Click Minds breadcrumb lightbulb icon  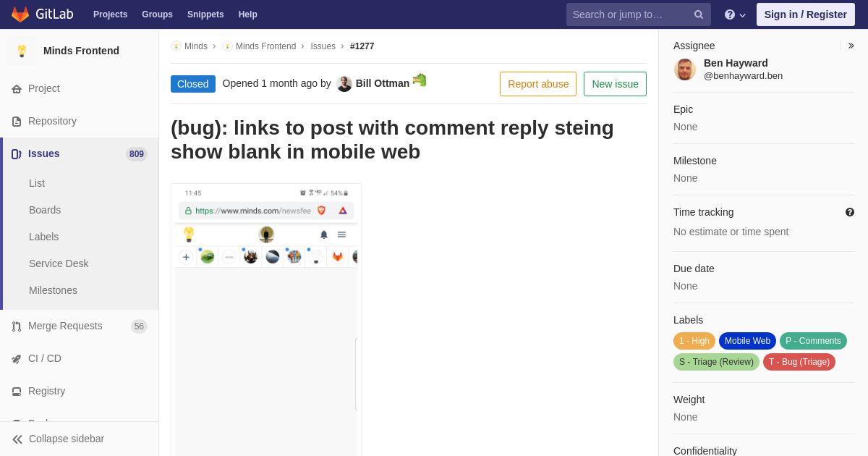176,46
